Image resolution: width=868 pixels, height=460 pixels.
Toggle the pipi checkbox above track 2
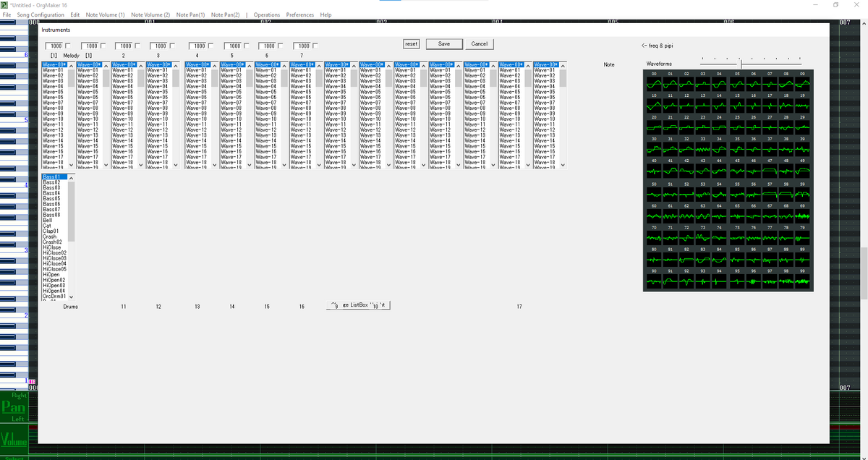tap(137, 45)
